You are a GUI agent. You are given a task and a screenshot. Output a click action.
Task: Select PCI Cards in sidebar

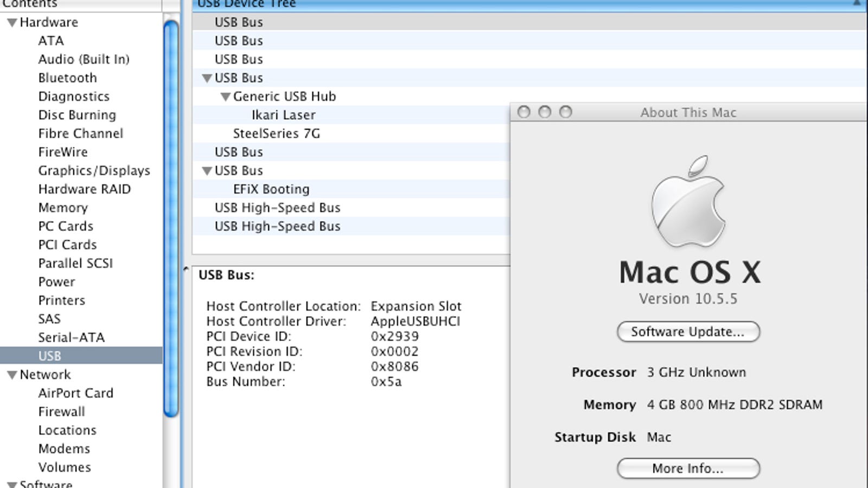point(67,245)
